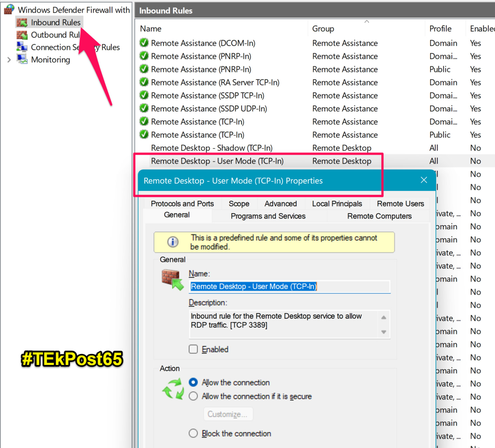The width and height of the screenshot is (495, 448).
Task: Open the Advanced tab
Action: click(x=280, y=204)
